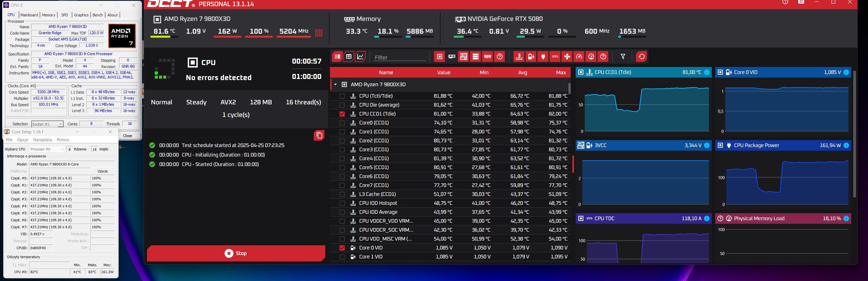Image resolution: width=868 pixels, height=281 pixels.
Task: Switch to the graph view icon
Action: pyautogui.click(x=360, y=57)
